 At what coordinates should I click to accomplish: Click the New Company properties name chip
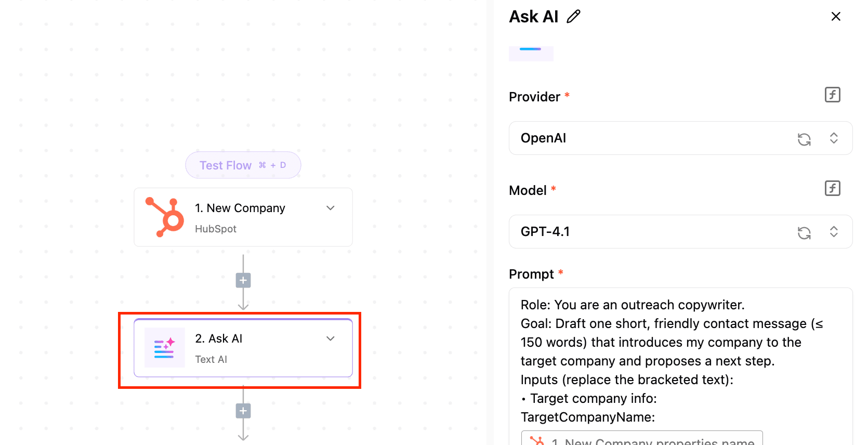[x=642, y=440]
